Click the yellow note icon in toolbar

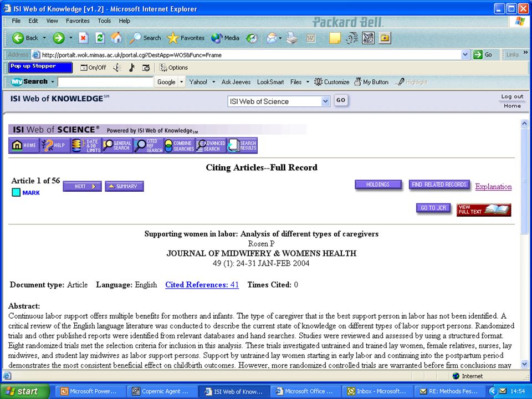(335, 38)
